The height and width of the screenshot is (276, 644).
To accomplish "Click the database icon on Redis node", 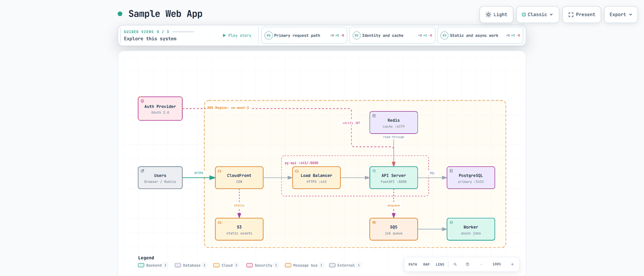I will [x=374, y=116].
